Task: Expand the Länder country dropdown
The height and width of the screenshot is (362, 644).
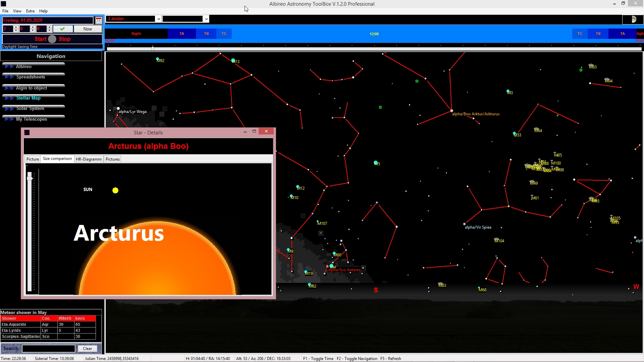Action: pos(158,19)
